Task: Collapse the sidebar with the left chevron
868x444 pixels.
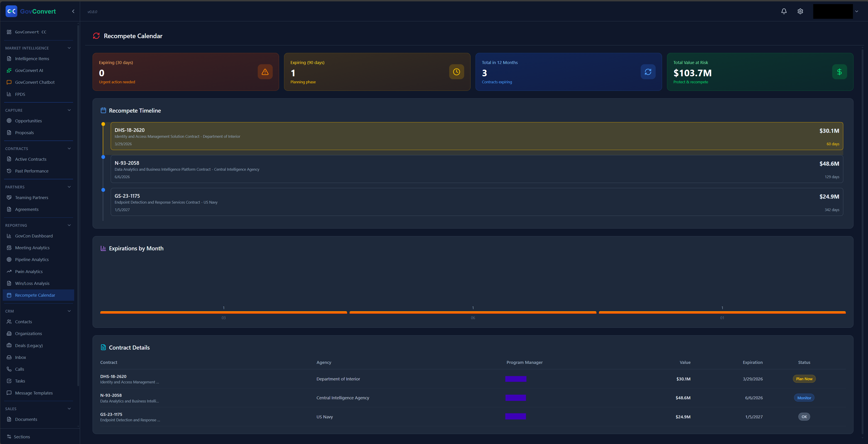Action: click(73, 11)
